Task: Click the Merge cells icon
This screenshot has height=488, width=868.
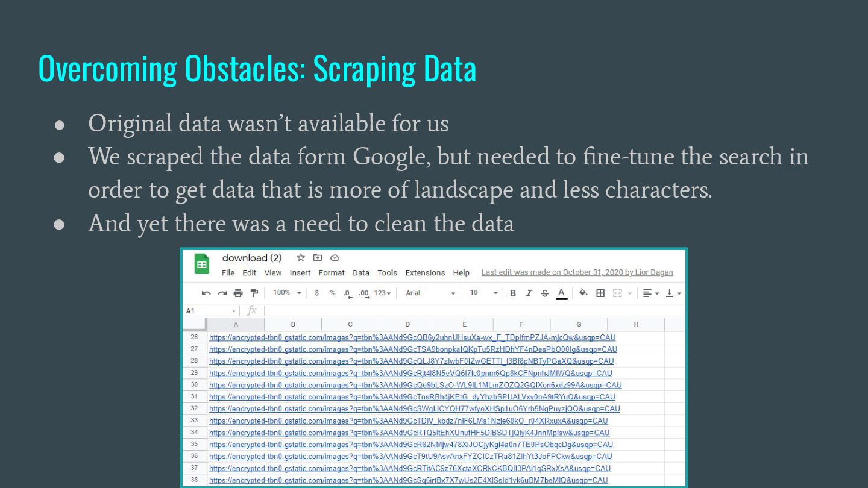Action: pos(617,293)
